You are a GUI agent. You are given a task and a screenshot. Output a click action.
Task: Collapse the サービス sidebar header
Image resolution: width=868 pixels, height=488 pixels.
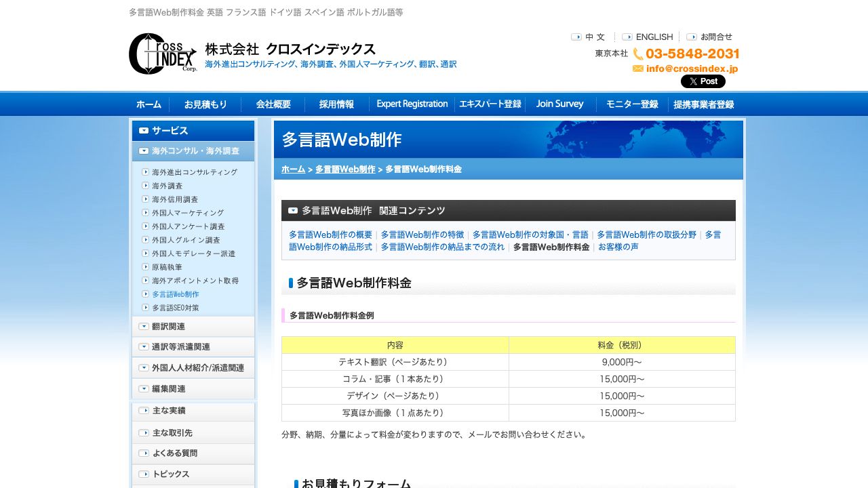coord(193,131)
